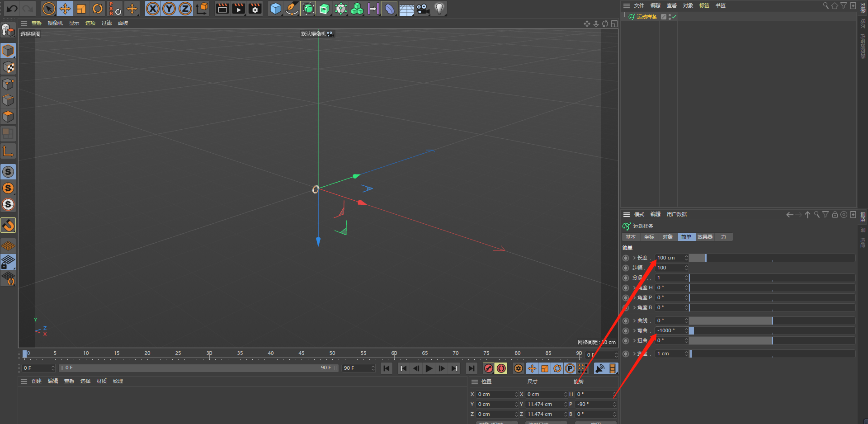868x424 pixels.
Task: Activate the Rotate tool
Action: pyautogui.click(x=98, y=9)
